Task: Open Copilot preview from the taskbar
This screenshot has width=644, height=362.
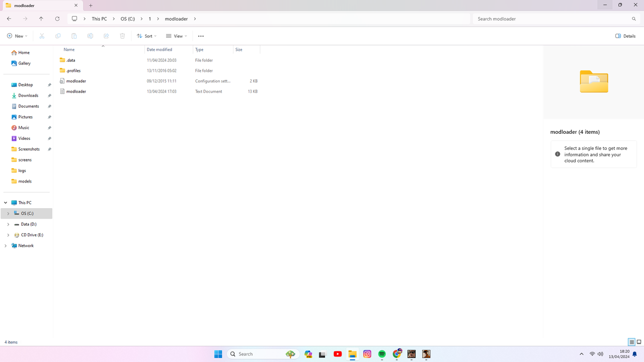Action: pos(308,354)
